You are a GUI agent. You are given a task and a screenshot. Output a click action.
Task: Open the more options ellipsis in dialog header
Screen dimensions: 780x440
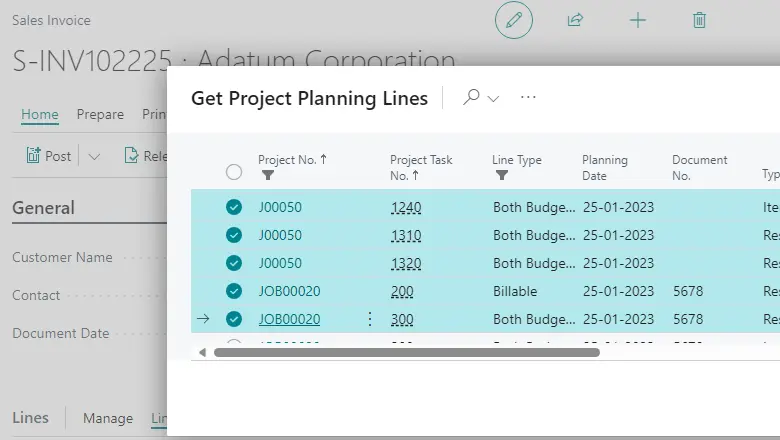[528, 97]
